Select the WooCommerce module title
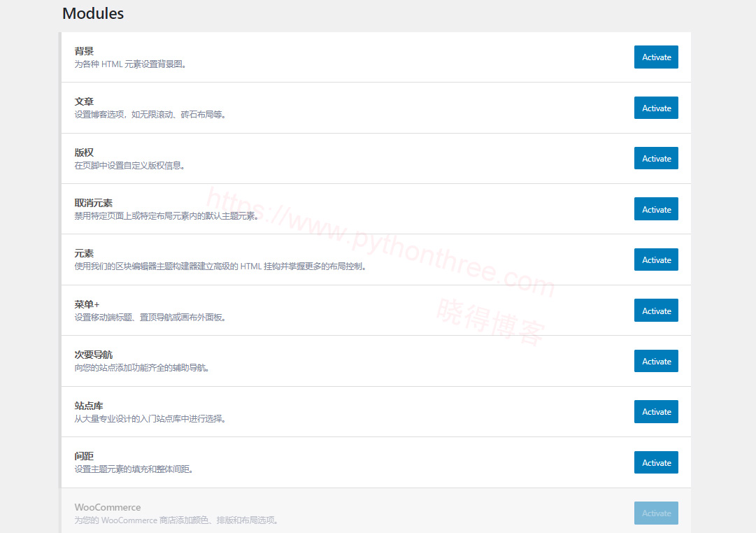 [x=108, y=507]
